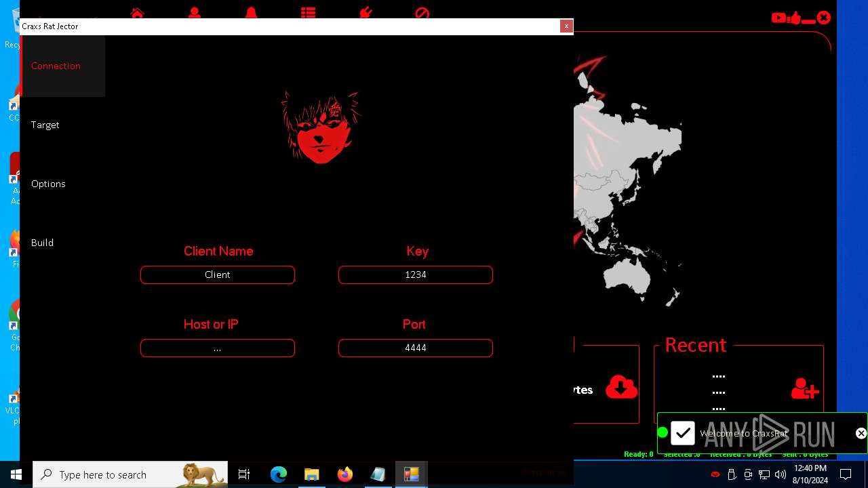Open the Connection tab in Craxs Rat Jector

coord(62,66)
